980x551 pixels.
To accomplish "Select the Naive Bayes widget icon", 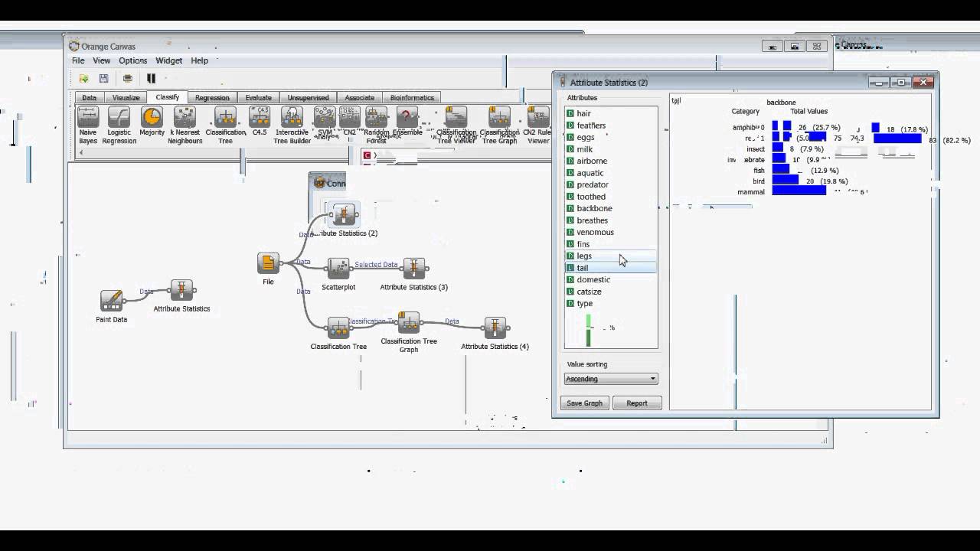I will coord(88,117).
